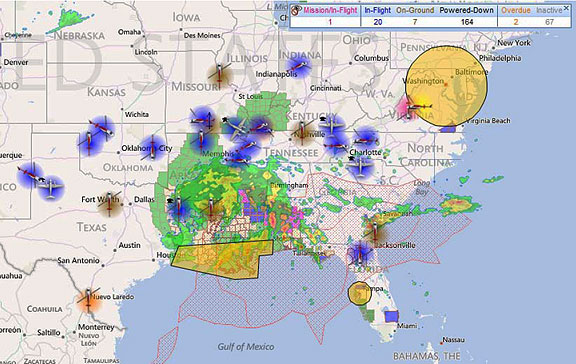Screen dimensions: 576x364
Task: Click the In-Flight count of 20
Action: tap(378, 22)
